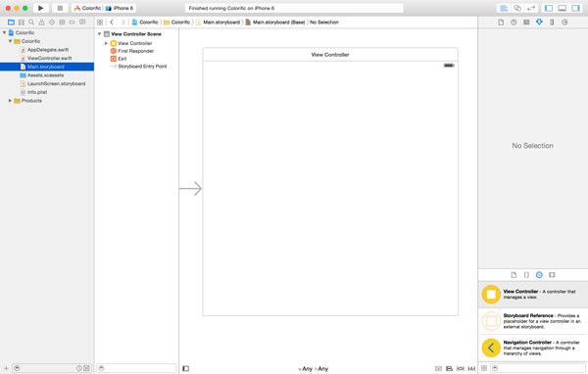The width and height of the screenshot is (588, 374).
Task: Open the Stack button in canvas bar
Action: [438, 369]
